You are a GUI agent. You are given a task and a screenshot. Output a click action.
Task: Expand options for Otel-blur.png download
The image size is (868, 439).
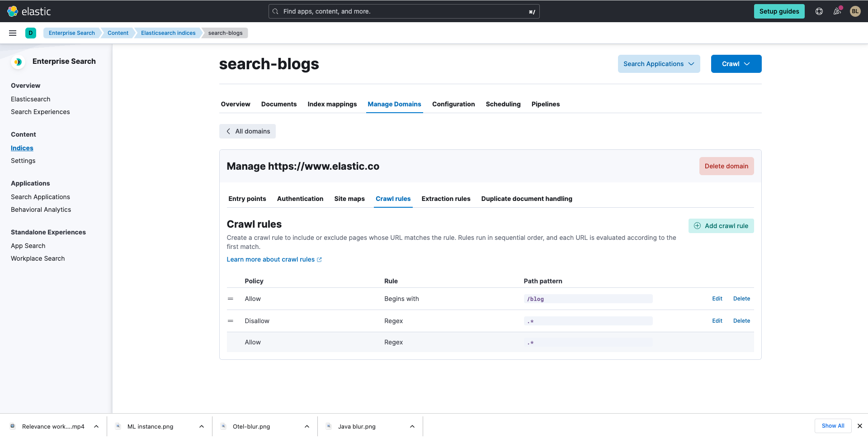[x=307, y=426]
